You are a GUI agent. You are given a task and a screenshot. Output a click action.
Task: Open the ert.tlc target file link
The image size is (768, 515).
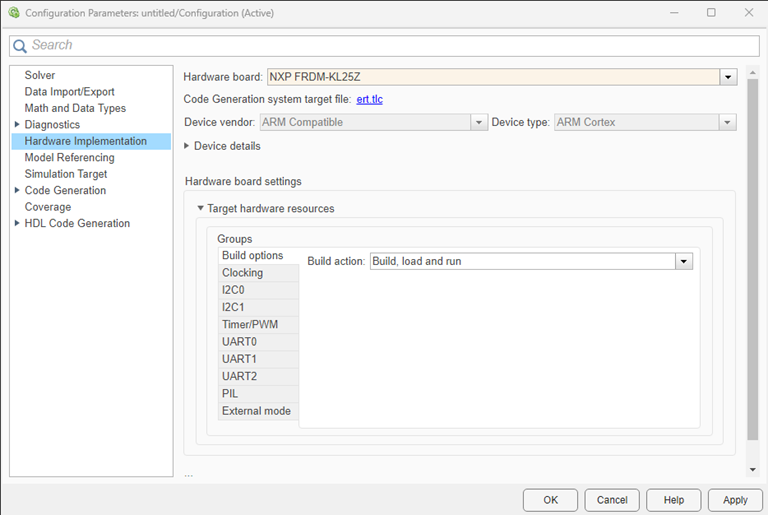[x=369, y=99]
